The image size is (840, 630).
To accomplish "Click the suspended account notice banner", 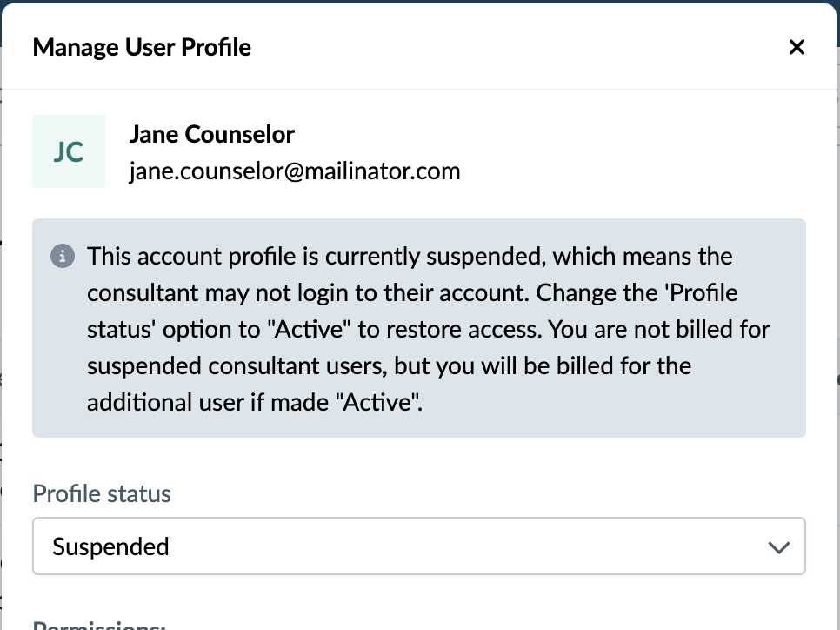I will click(x=418, y=328).
